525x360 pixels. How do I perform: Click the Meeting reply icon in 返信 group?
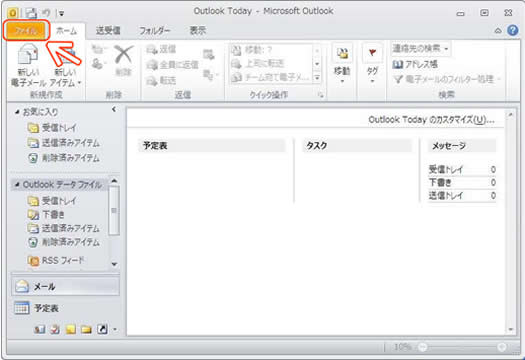click(209, 54)
